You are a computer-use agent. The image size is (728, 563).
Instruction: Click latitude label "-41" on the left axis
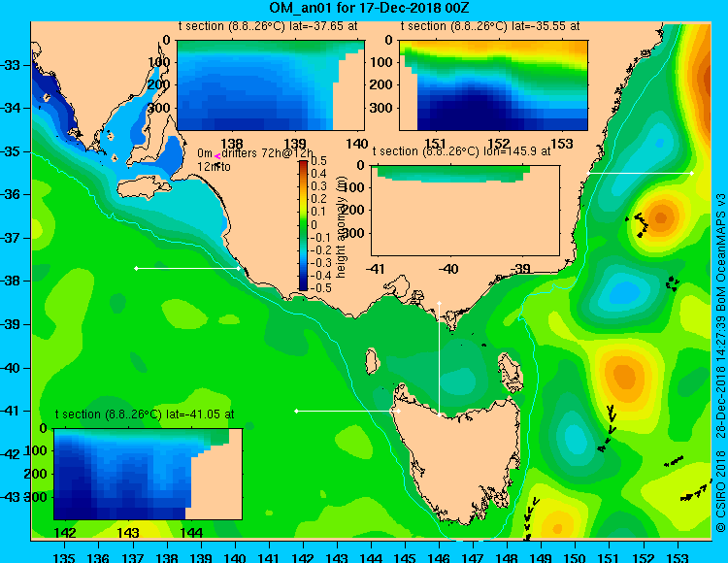tap(11, 411)
